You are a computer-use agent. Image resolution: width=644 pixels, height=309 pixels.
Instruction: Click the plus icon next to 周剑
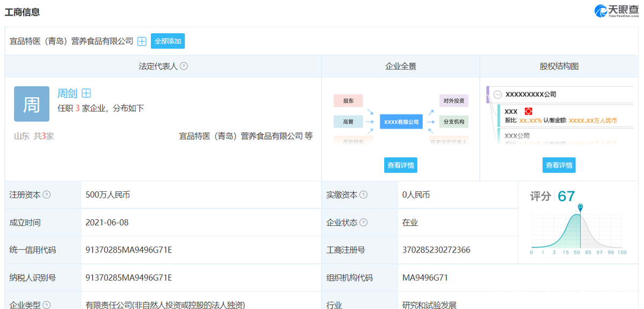[x=86, y=94]
